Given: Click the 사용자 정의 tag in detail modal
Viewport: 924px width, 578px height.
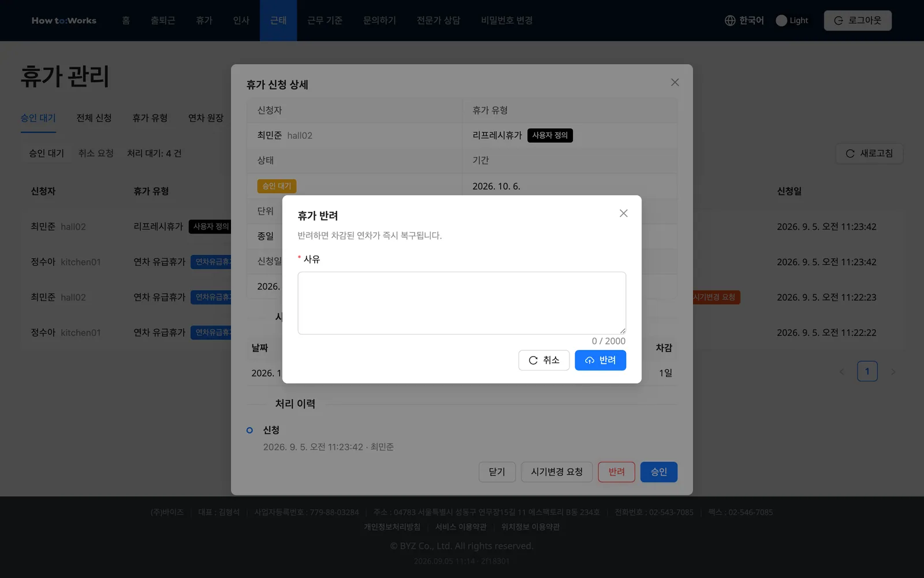Looking at the screenshot, I should [x=550, y=135].
